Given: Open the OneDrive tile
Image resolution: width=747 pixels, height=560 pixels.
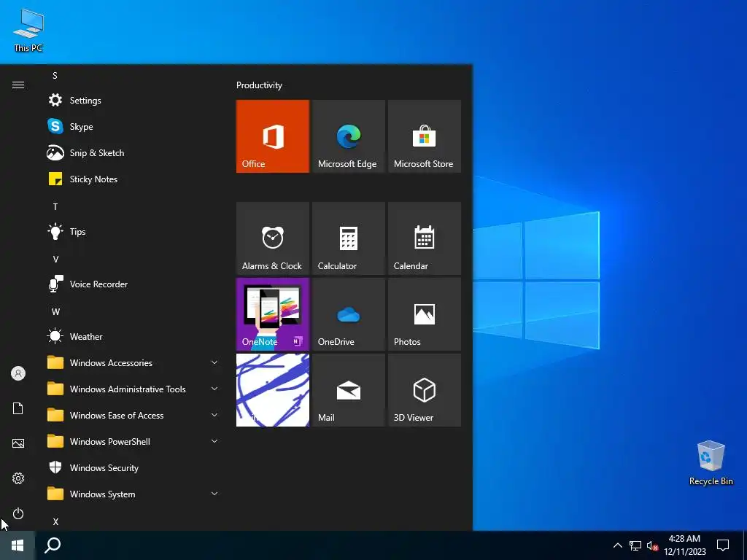Looking at the screenshot, I should click(x=348, y=314).
